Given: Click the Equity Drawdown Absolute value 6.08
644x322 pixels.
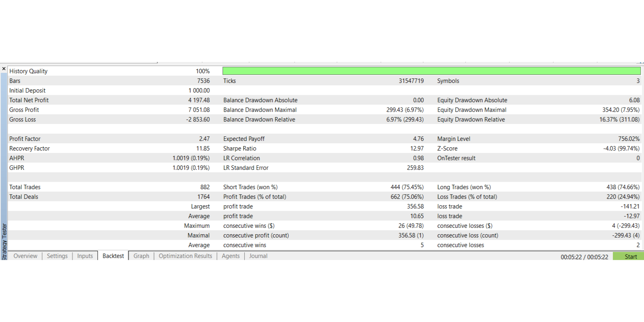Looking at the screenshot, I should pyautogui.click(x=634, y=100).
